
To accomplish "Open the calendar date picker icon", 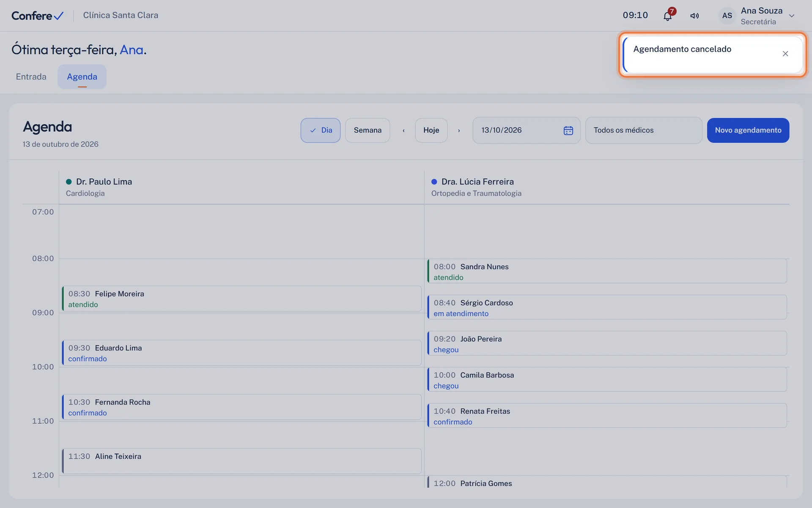I will pyautogui.click(x=568, y=130).
